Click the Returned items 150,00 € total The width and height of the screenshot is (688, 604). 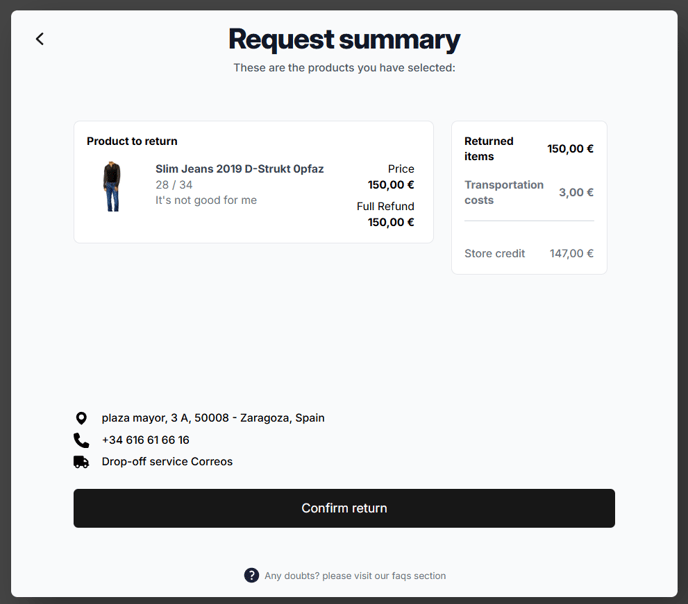[x=570, y=149]
